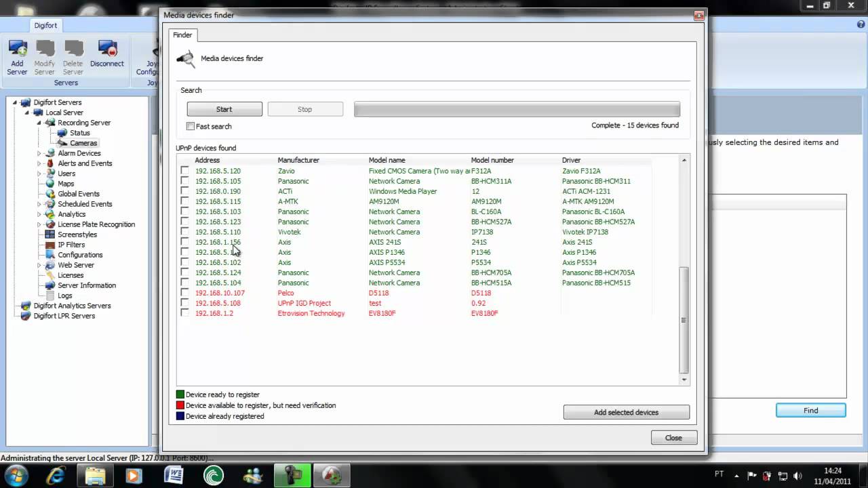Click the search progress bar
This screenshot has height=488, width=868.
(x=517, y=109)
